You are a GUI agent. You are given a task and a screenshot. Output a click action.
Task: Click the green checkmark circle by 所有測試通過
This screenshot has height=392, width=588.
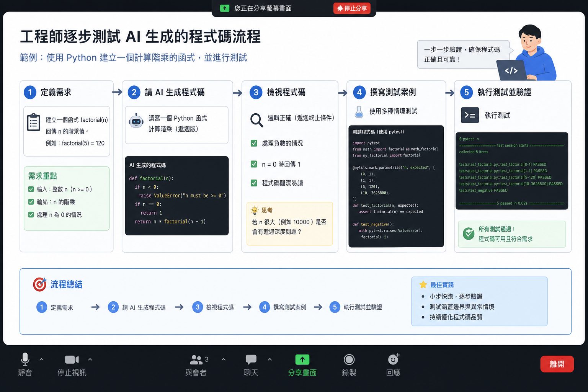coord(469,234)
